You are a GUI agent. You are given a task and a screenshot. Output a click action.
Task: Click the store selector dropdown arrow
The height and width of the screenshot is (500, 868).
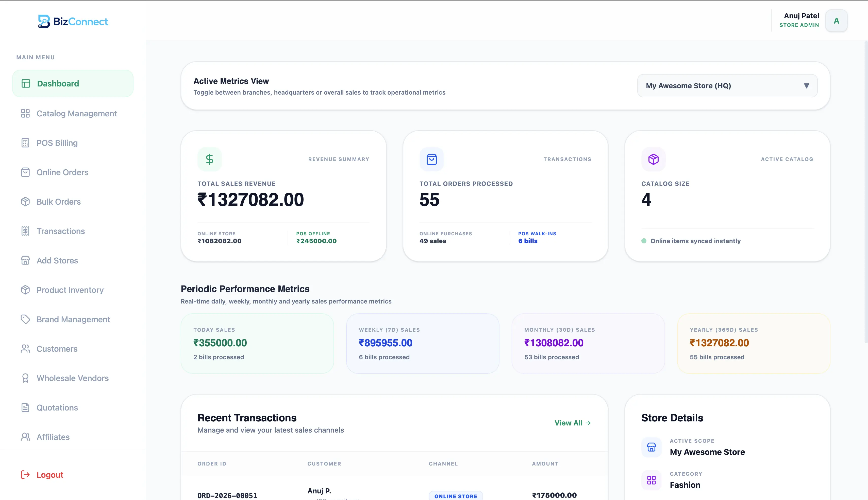pos(807,86)
